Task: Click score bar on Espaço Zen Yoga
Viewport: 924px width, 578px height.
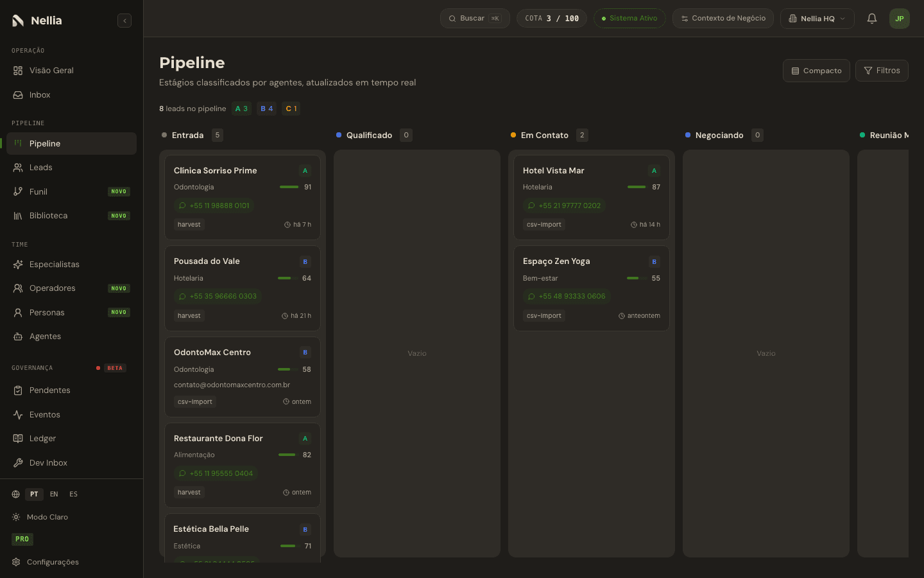Action: point(637,279)
